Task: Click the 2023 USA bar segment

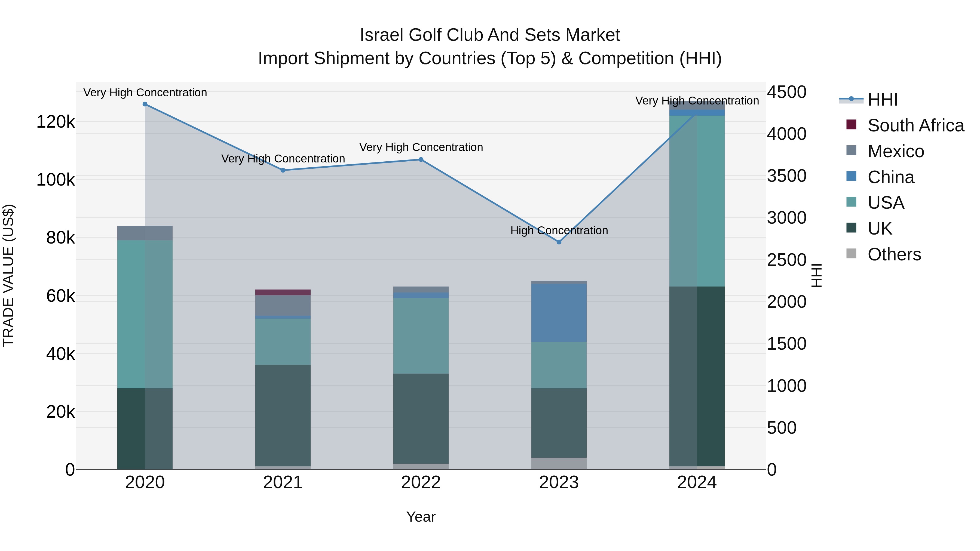Action: tap(559, 365)
